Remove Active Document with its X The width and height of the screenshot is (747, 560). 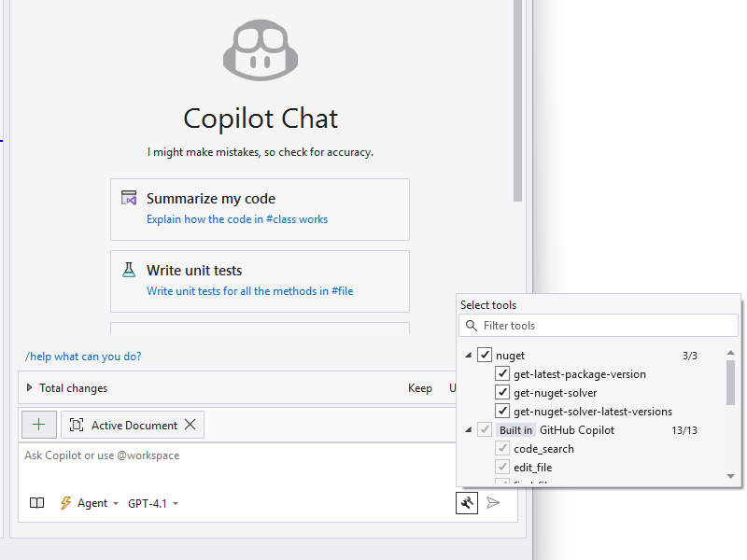click(x=190, y=424)
